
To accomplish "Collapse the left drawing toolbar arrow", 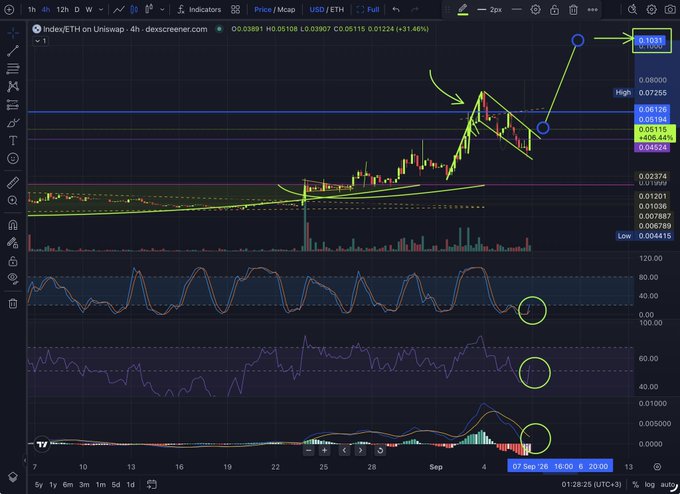I will click(x=25, y=461).
